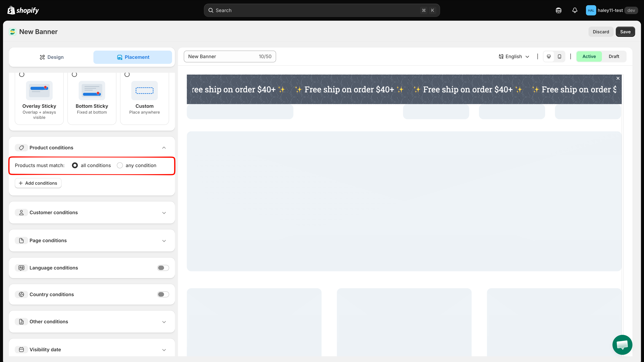Switch to desktop preview icon
Screen dimensions: 644x362
click(549, 56)
